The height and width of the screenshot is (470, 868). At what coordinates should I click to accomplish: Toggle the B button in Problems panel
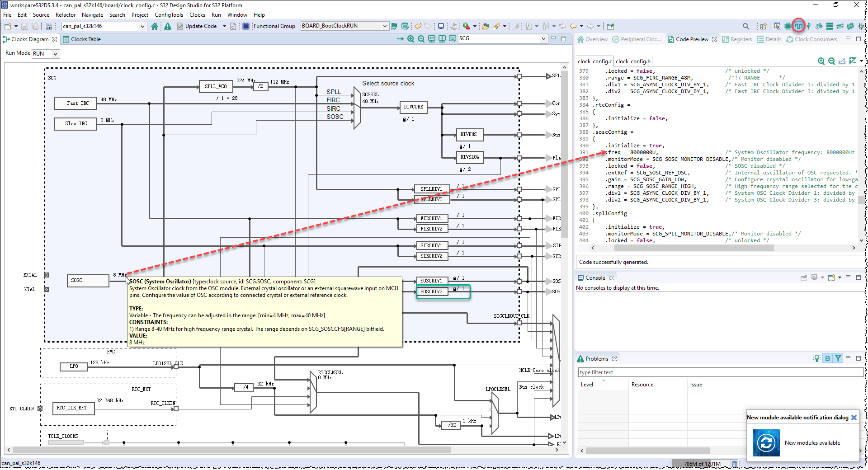click(827, 358)
